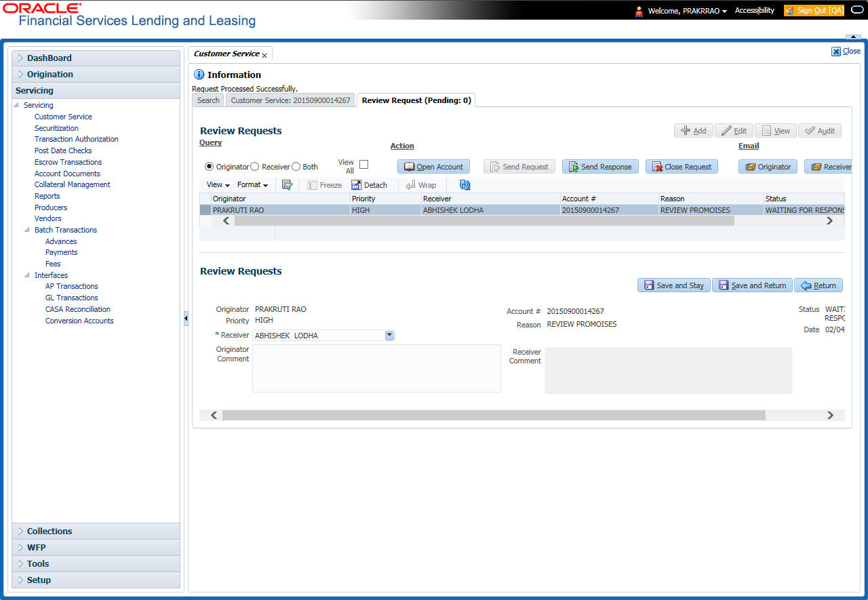Viewport: 868px width, 600px height.
Task: Collapse the Interfaces tree node
Action: pyautogui.click(x=27, y=275)
